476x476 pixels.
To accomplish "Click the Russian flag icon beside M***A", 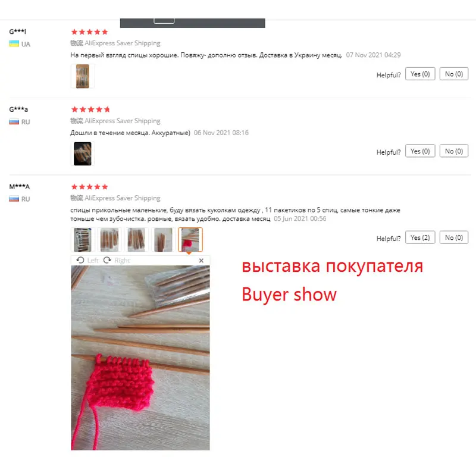I will [x=14, y=199].
